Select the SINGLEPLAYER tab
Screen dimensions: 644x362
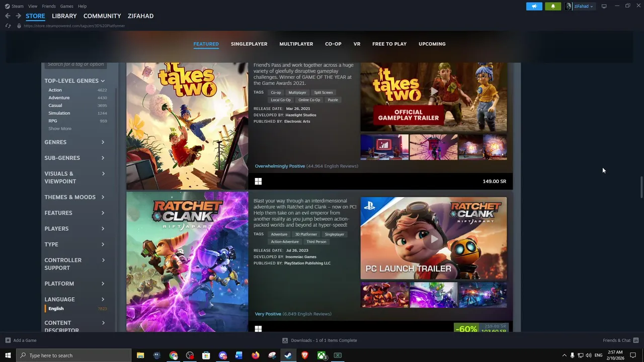tap(249, 44)
